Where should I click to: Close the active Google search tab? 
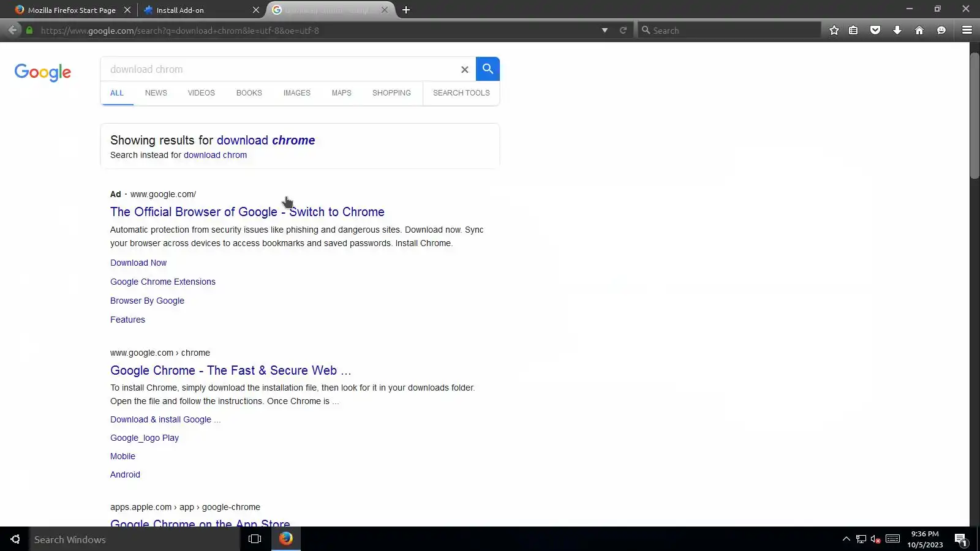click(x=385, y=10)
